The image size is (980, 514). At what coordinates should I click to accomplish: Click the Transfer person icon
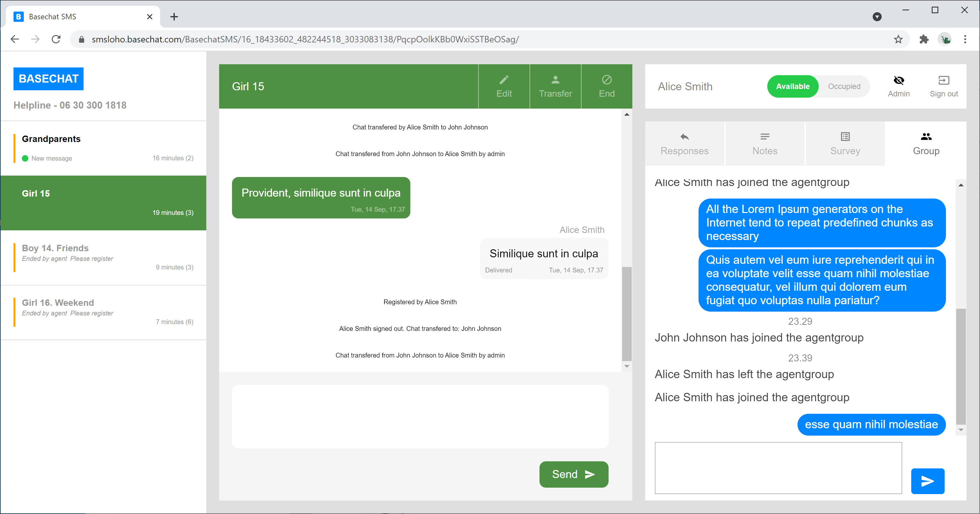pos(555,80)
